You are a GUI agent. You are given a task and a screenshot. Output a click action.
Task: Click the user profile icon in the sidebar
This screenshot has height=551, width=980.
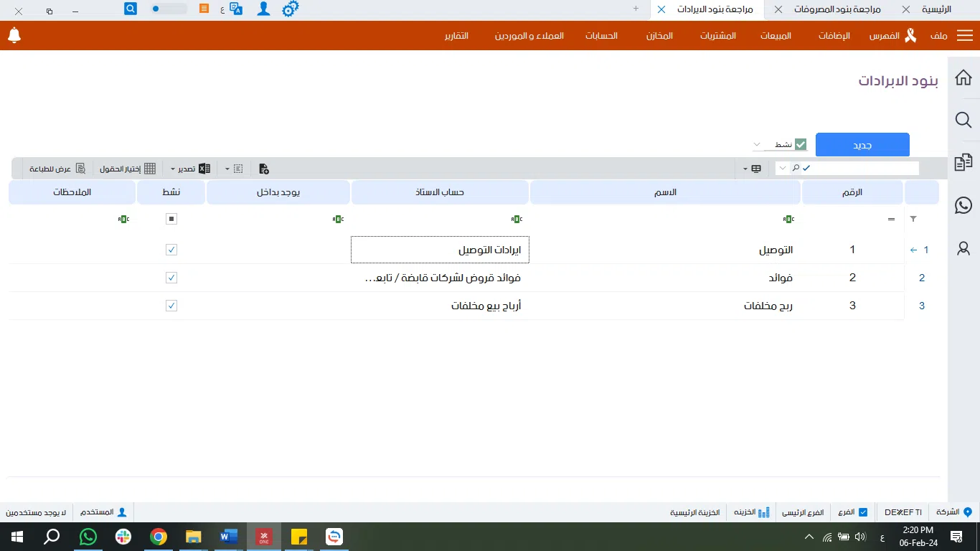[963, 249]
